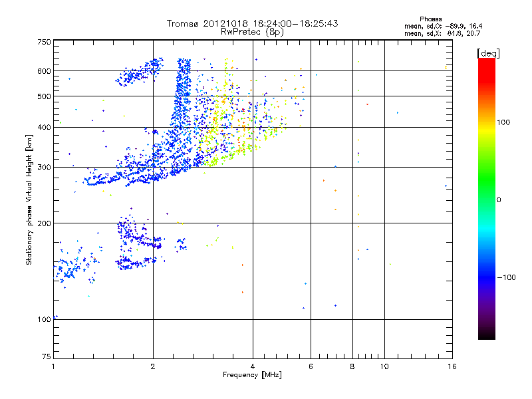This screenshot has width=532, height=399.
Task: Click the x-axis tick label "2"
Action: 153,366
